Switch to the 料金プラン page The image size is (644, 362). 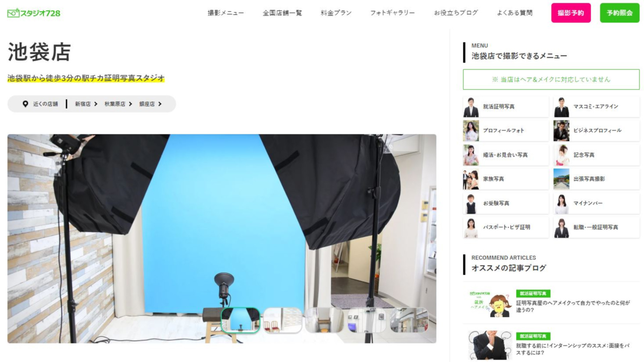[x=336, y=12]
